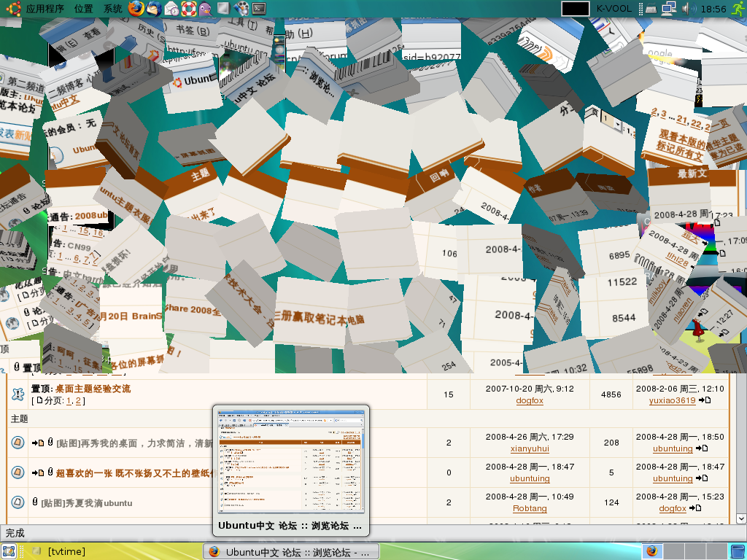The height and width of the screenshot is (560, 747).
Task: Open the Evolution mail and calendar launcher
Action: (x=171, y=9)
